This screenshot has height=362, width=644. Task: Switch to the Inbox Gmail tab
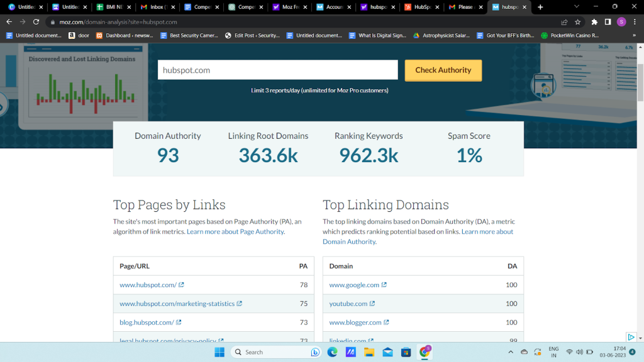[x=157, y=7]
